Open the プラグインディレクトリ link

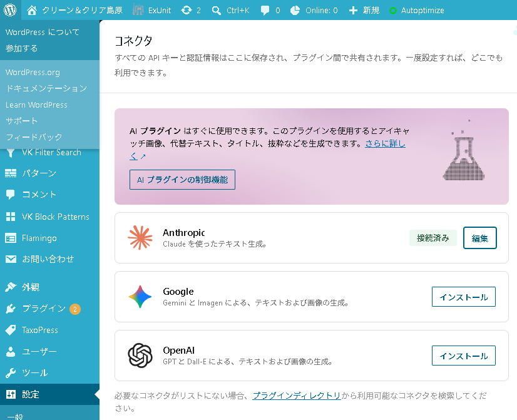point(297,396)
